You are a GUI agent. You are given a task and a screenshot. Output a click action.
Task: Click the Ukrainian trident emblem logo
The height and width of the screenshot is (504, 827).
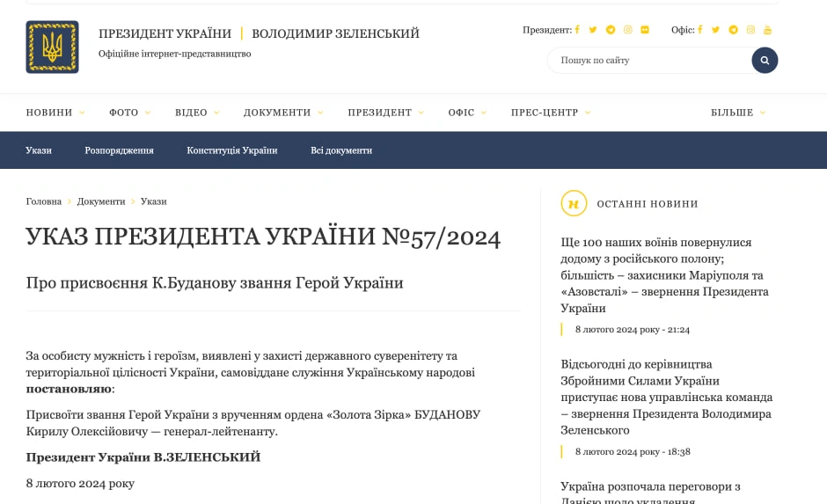point(52,47)
